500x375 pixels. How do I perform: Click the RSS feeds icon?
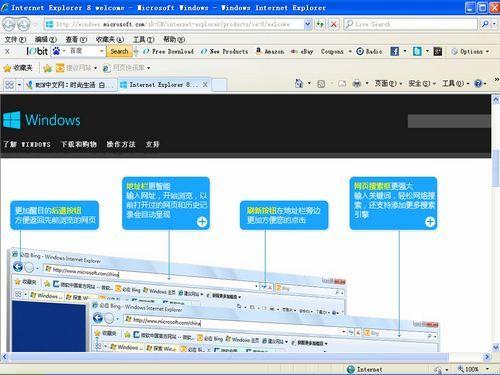tap(321, 84)
